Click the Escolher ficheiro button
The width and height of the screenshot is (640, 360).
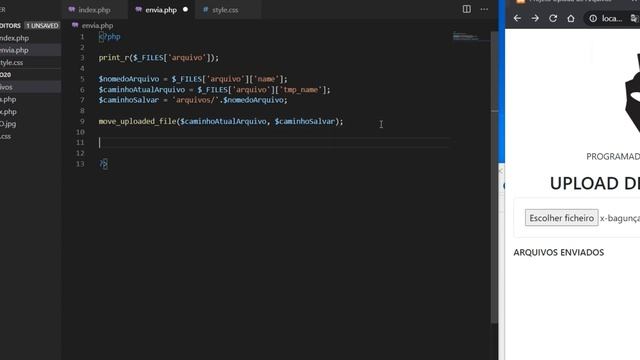pyautogui.click(x=562, y=218)
